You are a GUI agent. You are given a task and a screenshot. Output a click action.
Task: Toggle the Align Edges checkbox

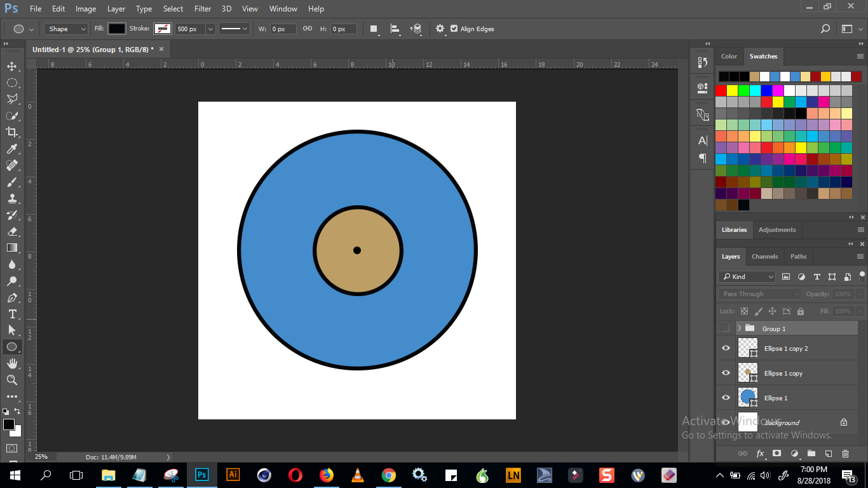point(454,29)
